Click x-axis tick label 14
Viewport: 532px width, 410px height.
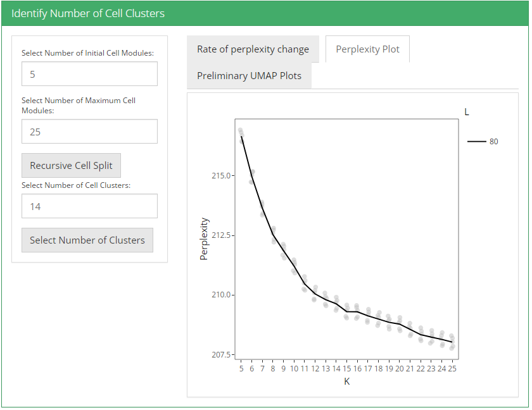point(336,369)
